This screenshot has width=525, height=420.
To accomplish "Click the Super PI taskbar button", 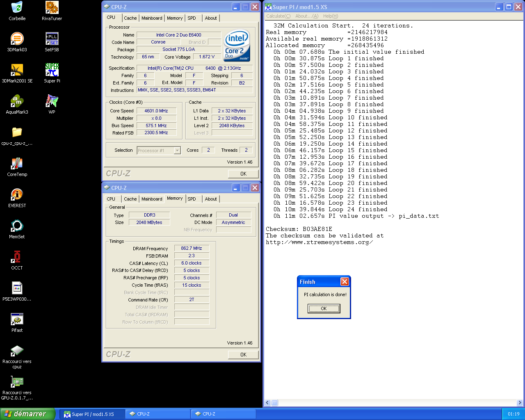I will (x=92, y=414).
